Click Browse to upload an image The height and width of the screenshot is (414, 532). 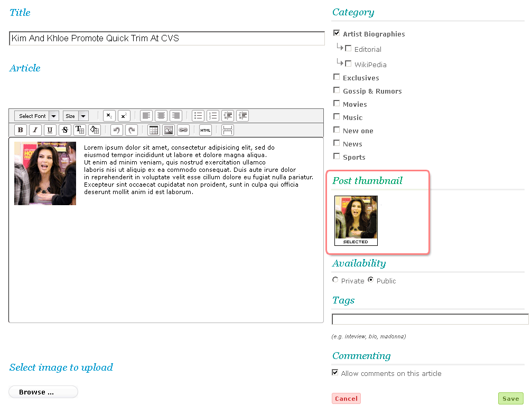tap(43, 392)
